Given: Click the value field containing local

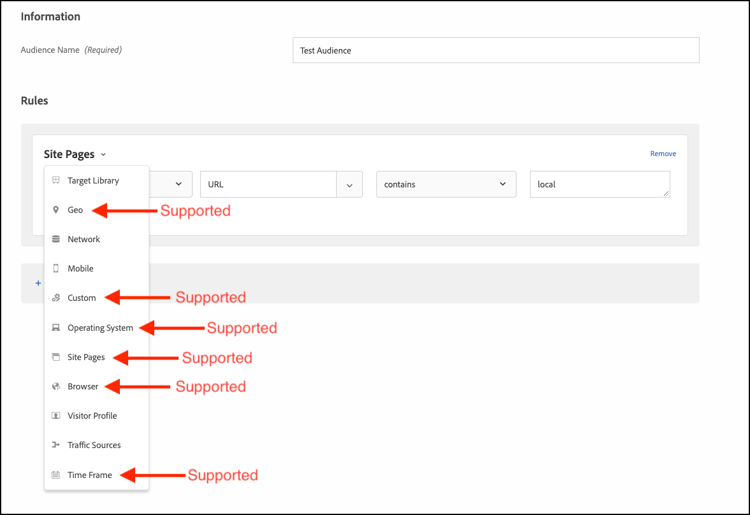Looking at the screenshot, I should coord(600,185).
